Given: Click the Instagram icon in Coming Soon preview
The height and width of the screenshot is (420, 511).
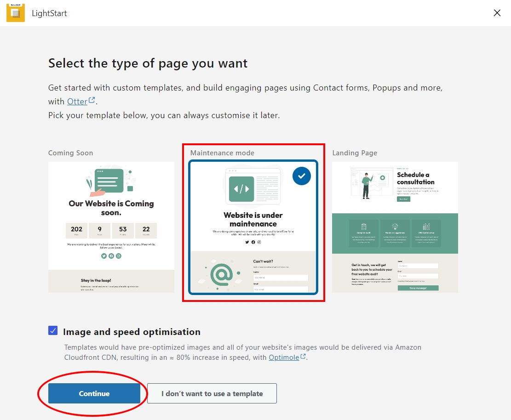Looking at the screenshot, I should click(119, 256).
